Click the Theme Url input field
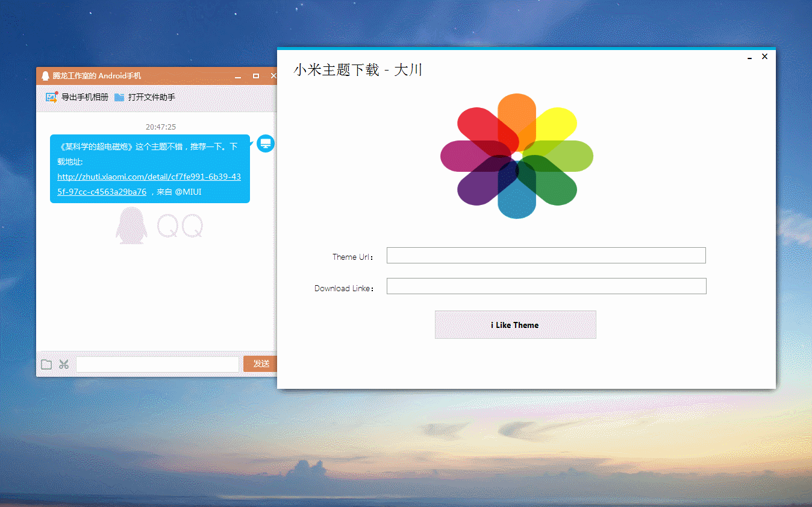The image size is (812, 507). click(x=546, y=256)
